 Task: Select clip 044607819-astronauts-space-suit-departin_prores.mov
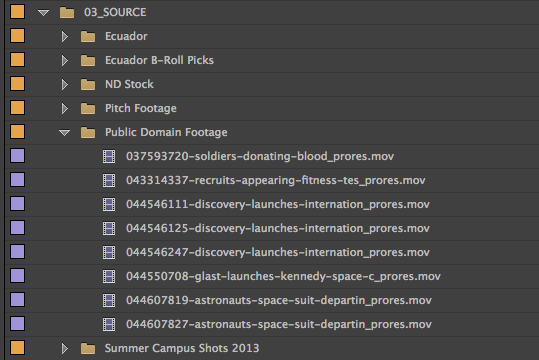point(279,301)
